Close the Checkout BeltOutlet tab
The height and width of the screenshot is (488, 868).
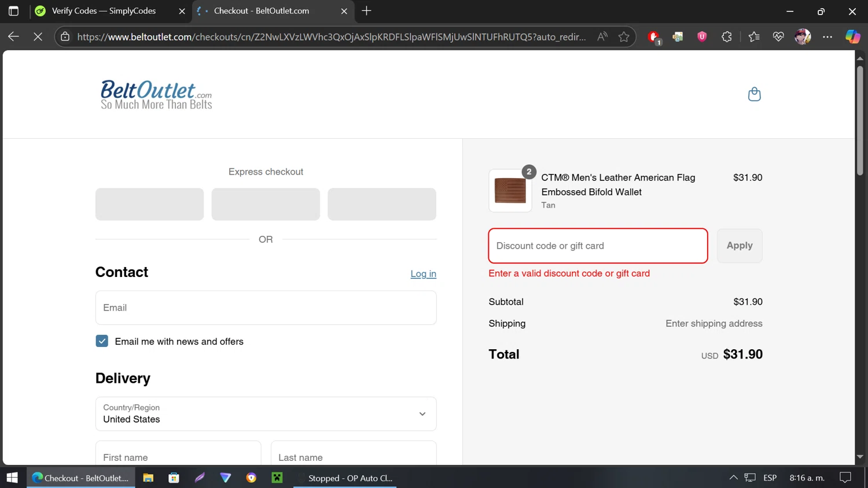(x=344, y=11)
